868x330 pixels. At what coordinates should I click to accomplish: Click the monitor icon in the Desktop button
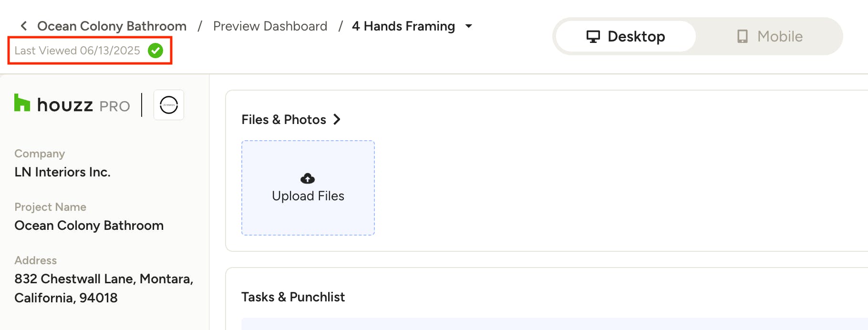pos(593,37)
